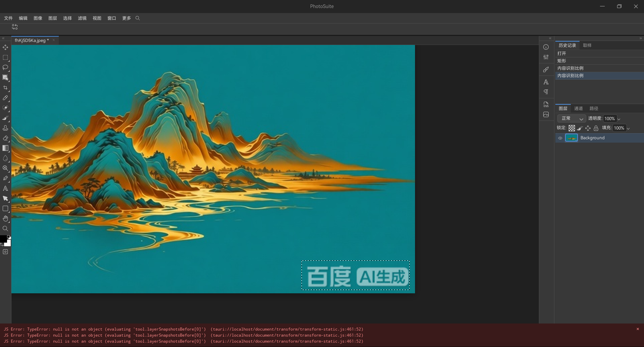Select the Spot Healing tool
This screenshot has width=644, height=347.
(x=5, y=108)
